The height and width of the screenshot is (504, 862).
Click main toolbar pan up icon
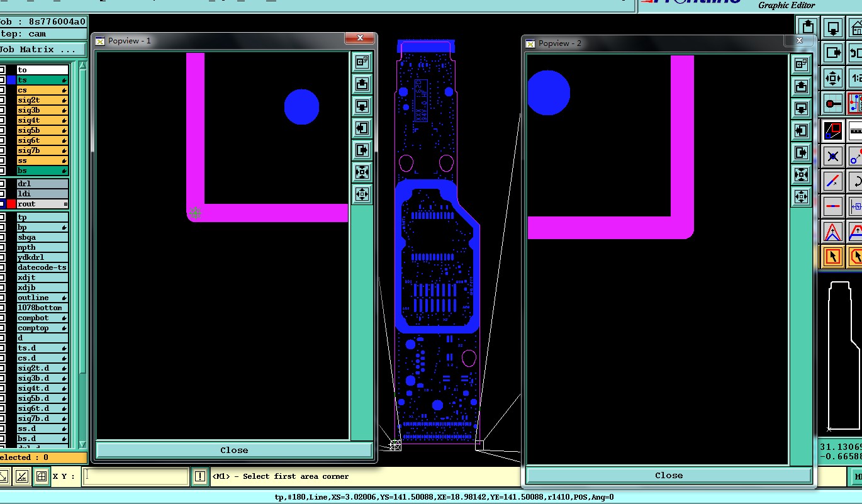[809, 28]
